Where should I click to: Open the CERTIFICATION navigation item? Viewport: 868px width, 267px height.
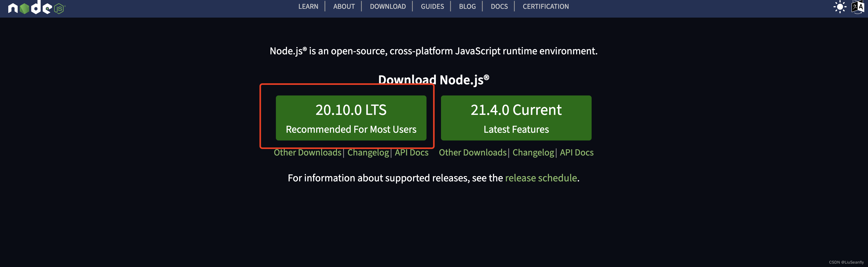[x=546, y=6]
